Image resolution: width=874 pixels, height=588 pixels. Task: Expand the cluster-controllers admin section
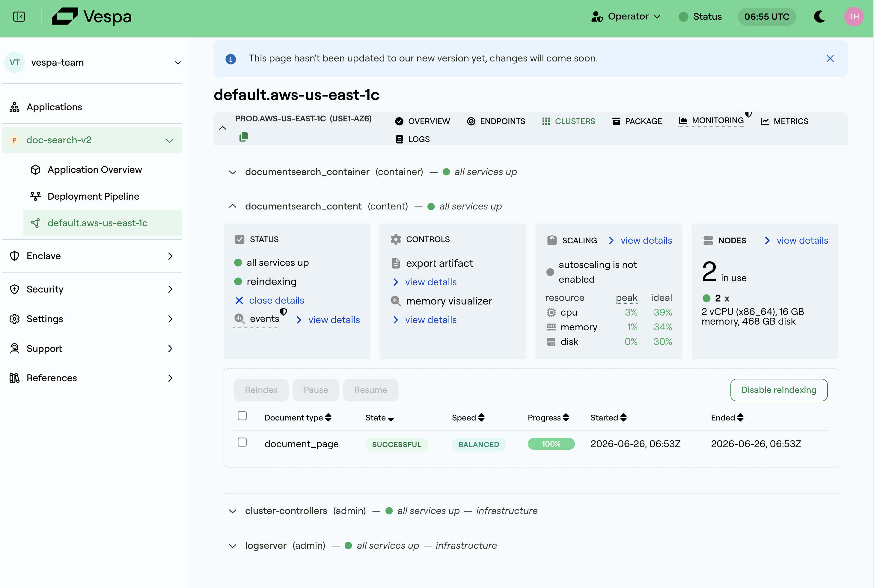[x=233, y=511]
